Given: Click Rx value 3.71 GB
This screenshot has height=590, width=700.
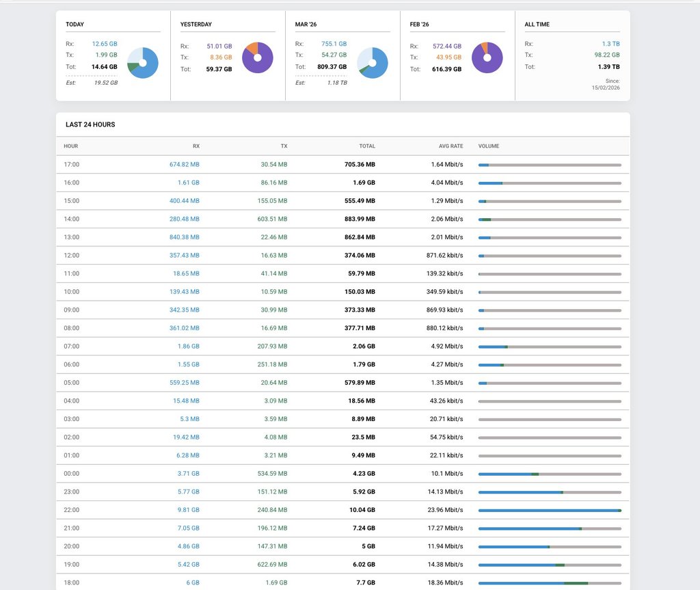Looking at the screenshot, I should [x=189, y=473].
